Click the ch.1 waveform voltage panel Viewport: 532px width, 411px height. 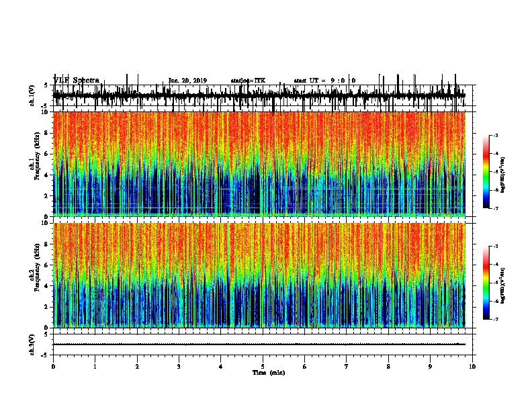263,95
